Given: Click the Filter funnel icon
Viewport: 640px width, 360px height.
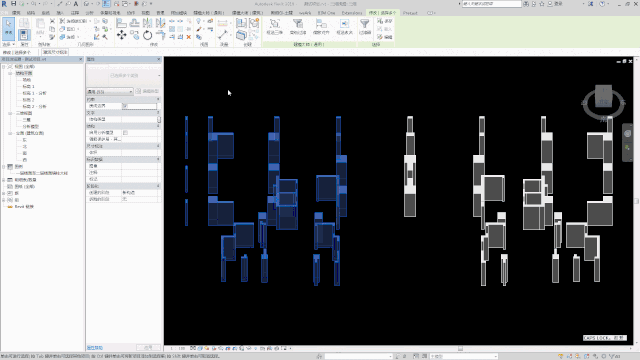Looking at the screenshot, I should coord(364,25).
